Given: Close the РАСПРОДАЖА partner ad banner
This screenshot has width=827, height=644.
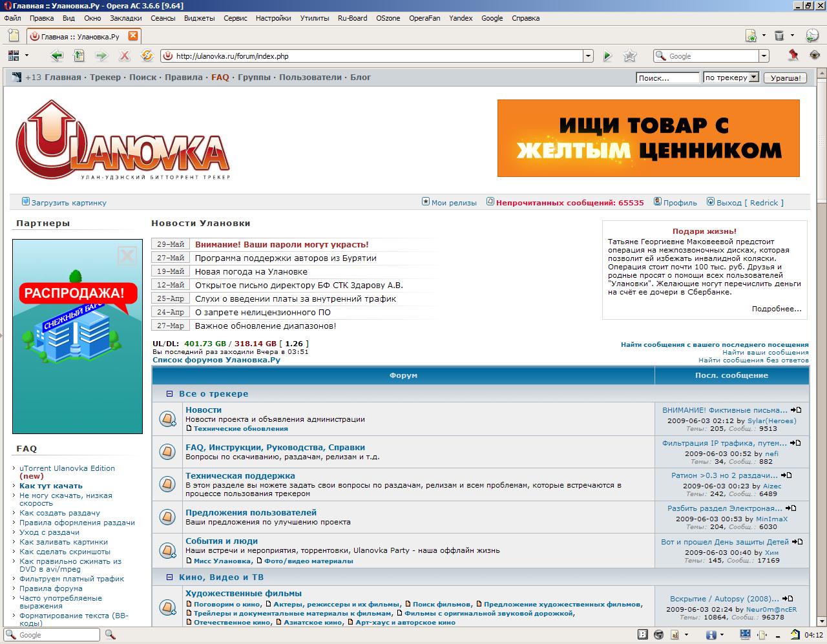Looking at the screenshot, I should (127, 256).
